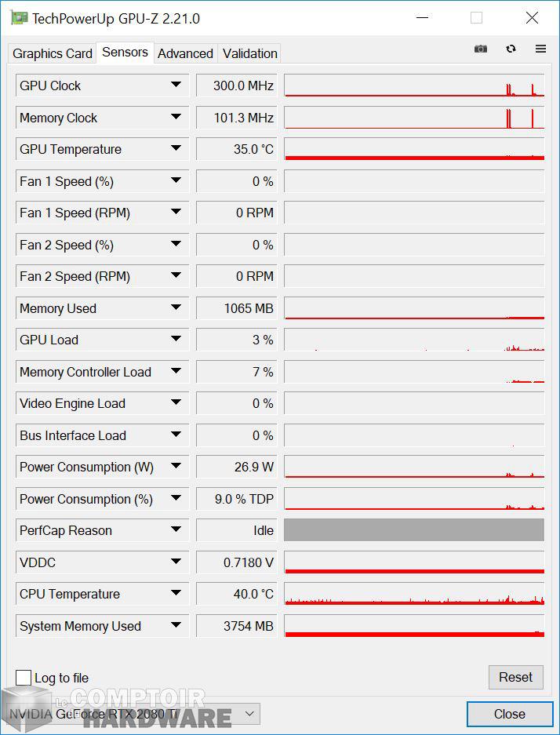Click the Close button
560x735 pixels.
(x=509, y=714)
